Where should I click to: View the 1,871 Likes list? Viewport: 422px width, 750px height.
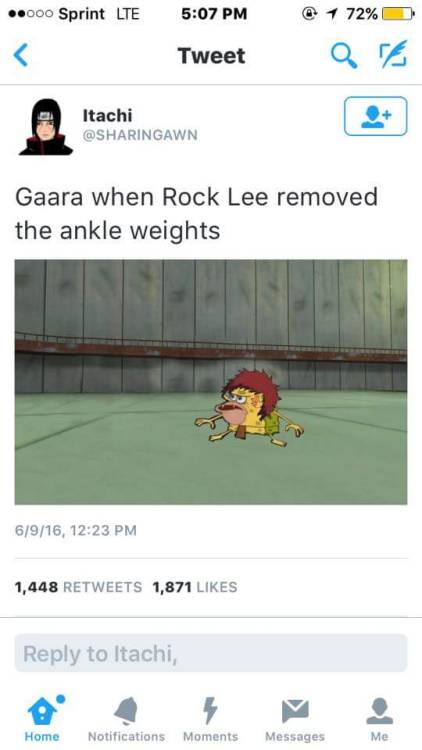pos(195,587)
